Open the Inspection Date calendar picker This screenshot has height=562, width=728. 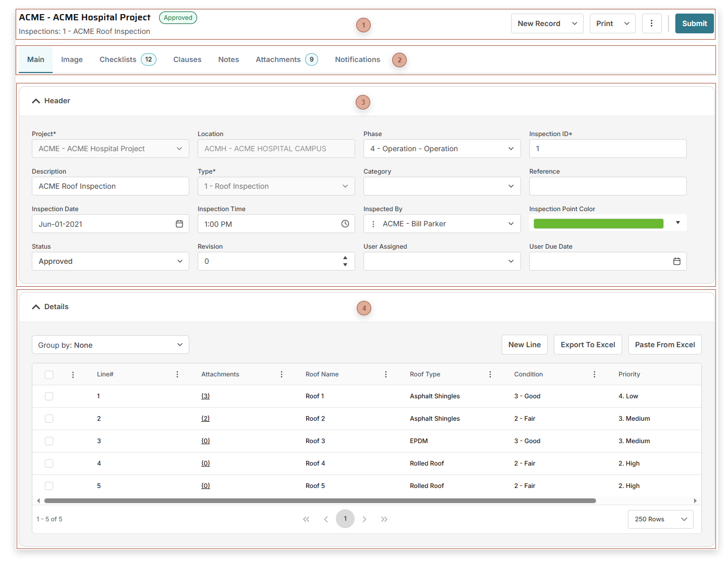(179, 224)
